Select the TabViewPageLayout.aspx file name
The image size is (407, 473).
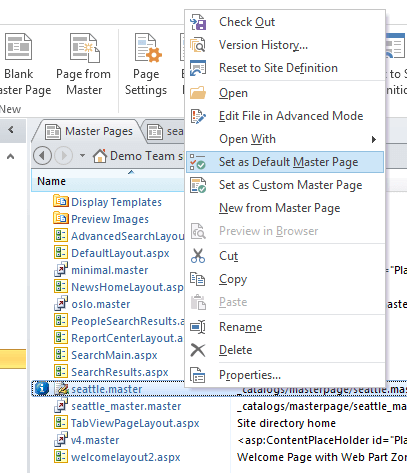pos(135,423)
